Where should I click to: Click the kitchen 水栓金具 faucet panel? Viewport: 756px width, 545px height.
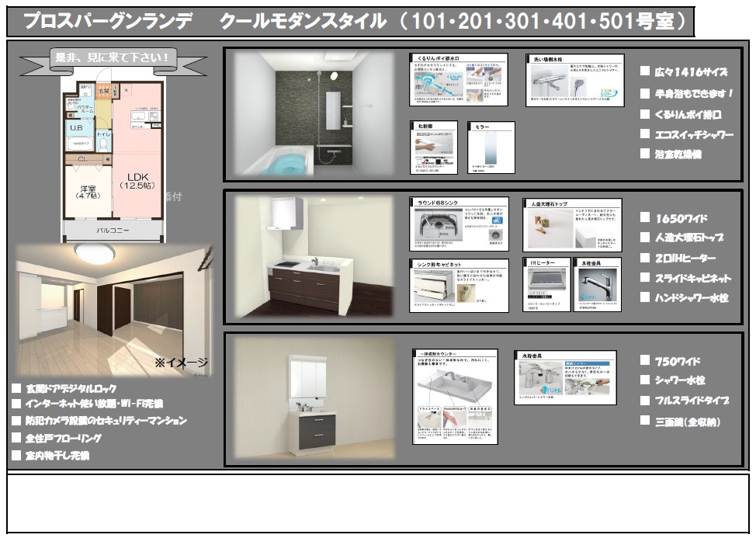tap(597, 285)
